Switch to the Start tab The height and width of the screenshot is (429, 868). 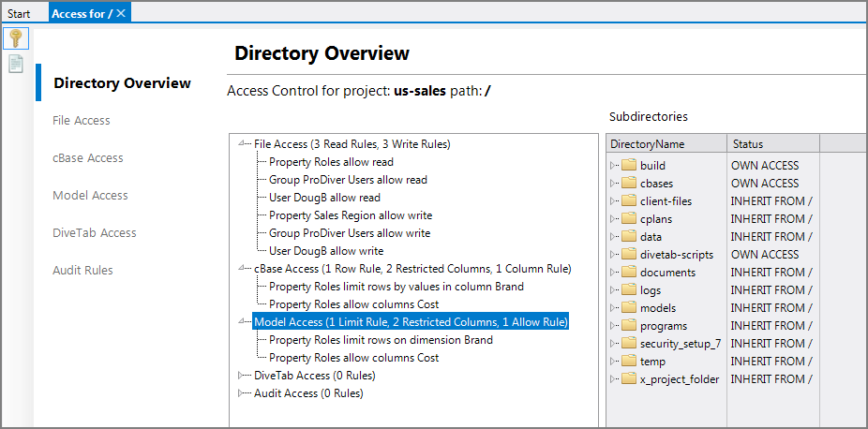19,13
